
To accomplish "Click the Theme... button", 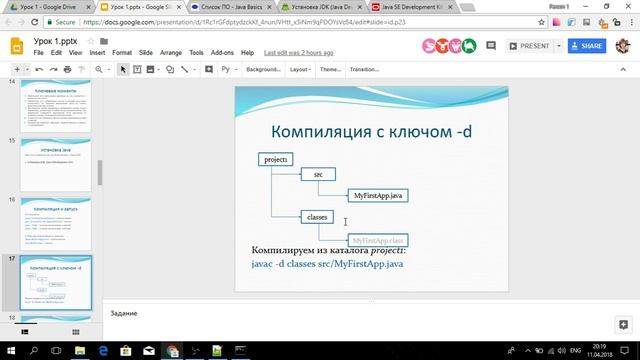I will pos(330,69).
